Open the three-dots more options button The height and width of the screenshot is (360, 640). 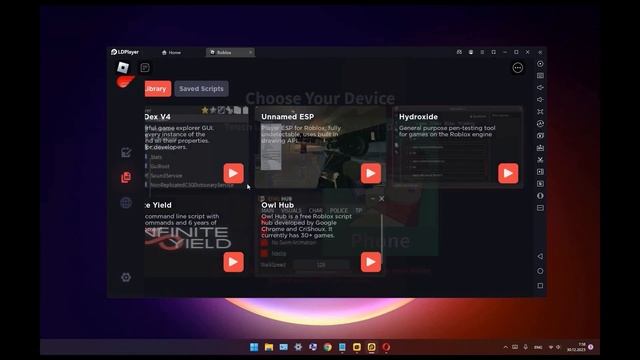518,68
